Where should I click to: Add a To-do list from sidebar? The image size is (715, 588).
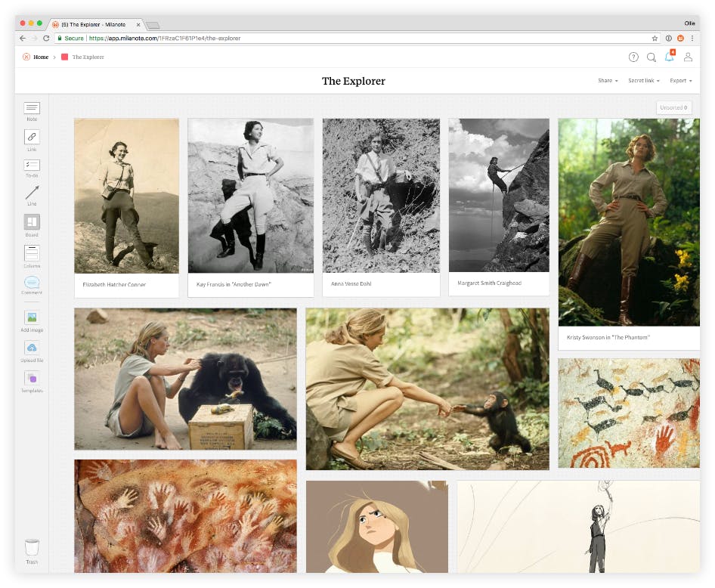click(x=32, y=165)
